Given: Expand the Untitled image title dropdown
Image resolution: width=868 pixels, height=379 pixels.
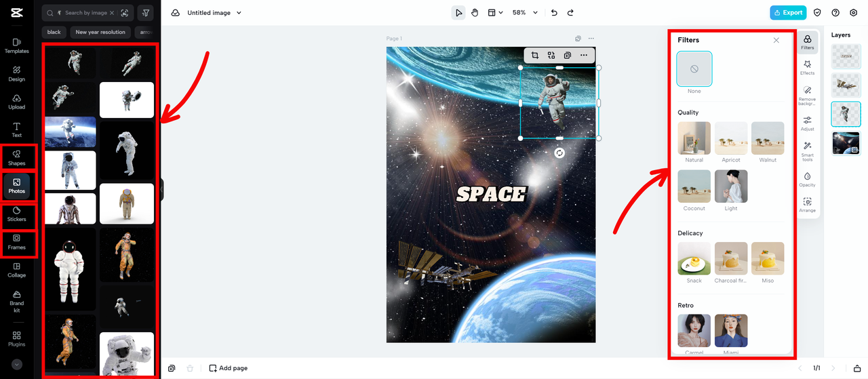Looking at the screenshot, I should (x=239, y=13).
